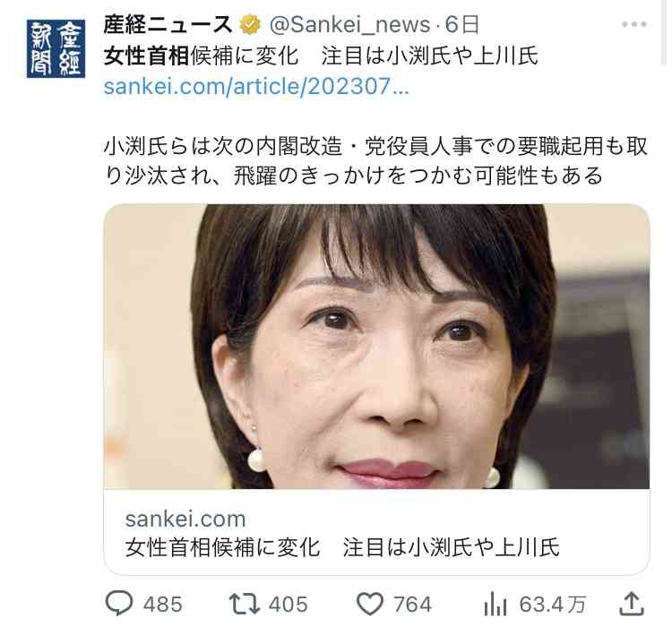This screenshot has height=635, width=672.
Task: Tap the retweet arrows icon
Action: [244, 604]
